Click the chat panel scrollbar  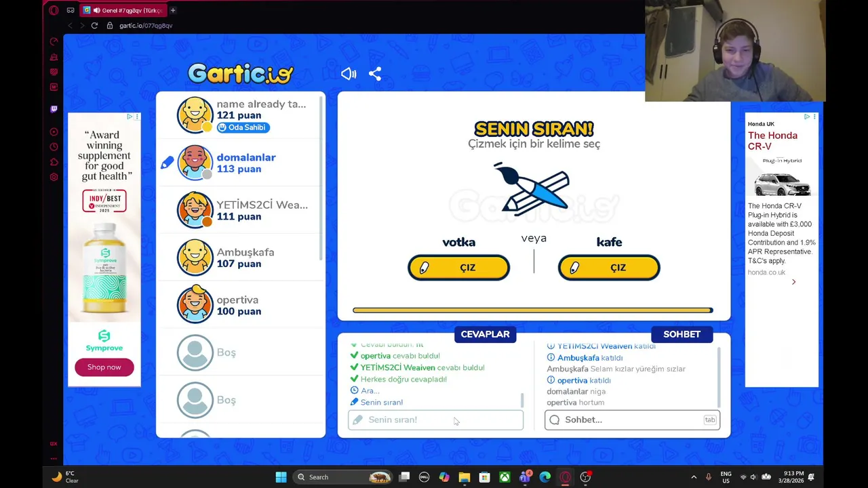718,377
